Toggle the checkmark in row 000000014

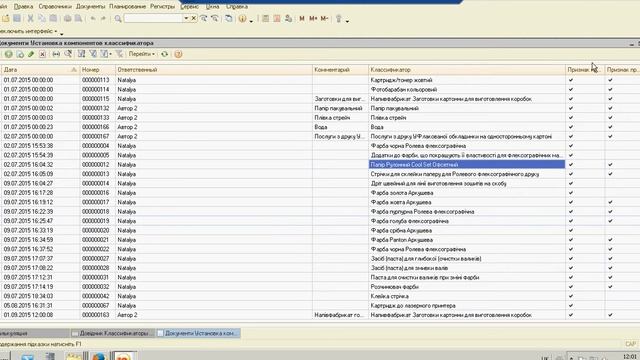click(571, 183)
